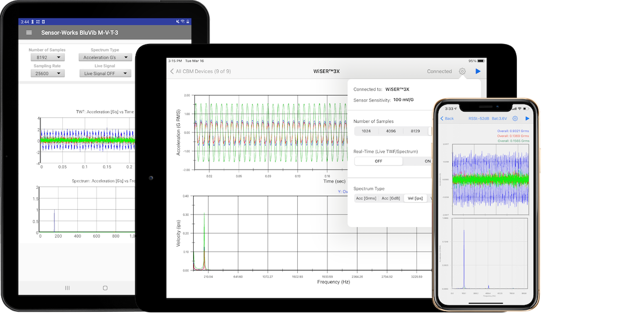Screen dimensions: 644x323
Task: Set Real-Time live mode to OFF
Action: click(378, 161)
